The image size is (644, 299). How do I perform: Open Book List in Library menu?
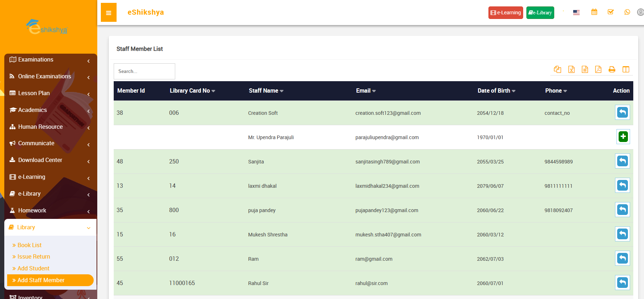[29, 245]
